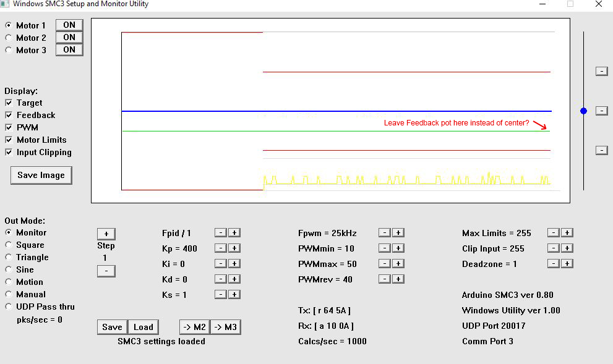Select Motion output mode
Image resolution: width=613 pixels, height=364 pixels.
coord(8,282)
